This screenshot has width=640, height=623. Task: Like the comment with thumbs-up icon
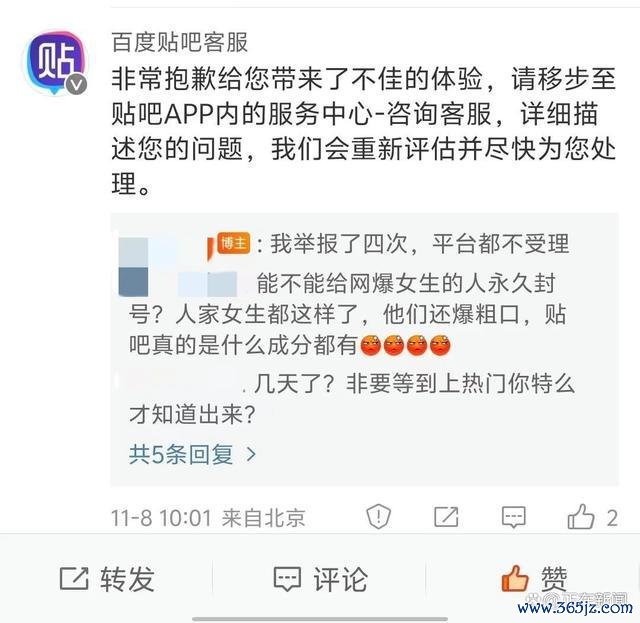click(581, 517)
